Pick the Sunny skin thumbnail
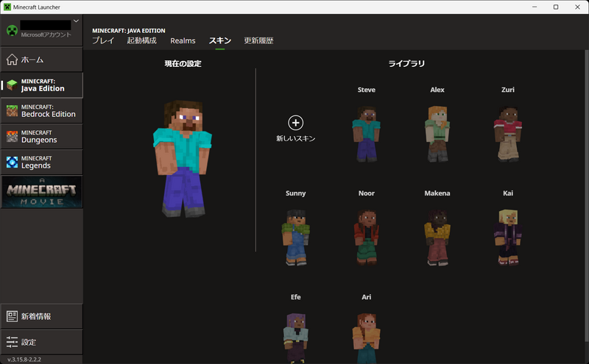 click(295, 237)
